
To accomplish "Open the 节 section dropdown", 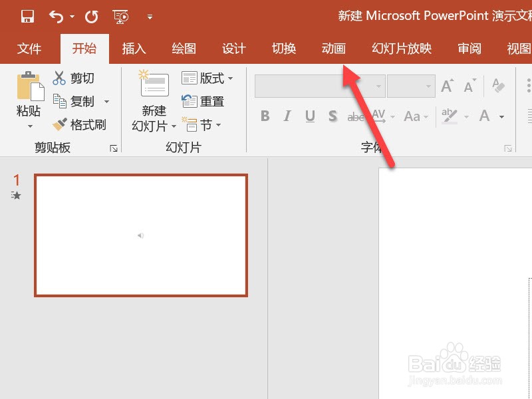I will click(201, 124).
